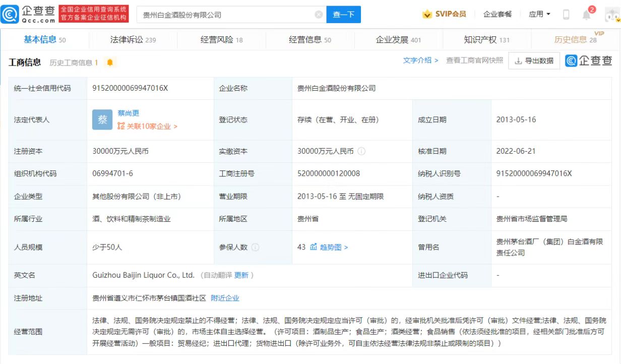Viewport: 621px width, 364px height.
Task: Open 企业套餐 in the header
Action: (x=498, y=14)
